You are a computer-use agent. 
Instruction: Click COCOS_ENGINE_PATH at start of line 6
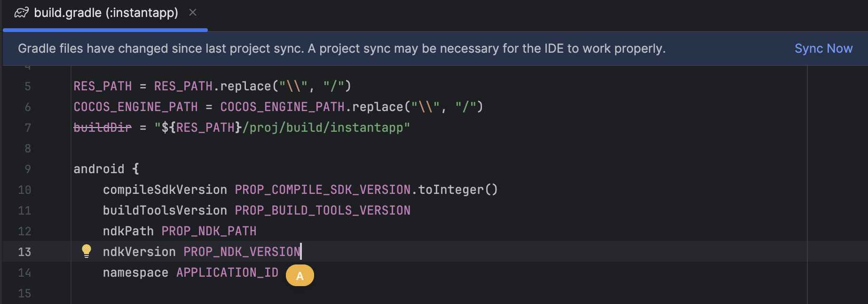[135, 107]
